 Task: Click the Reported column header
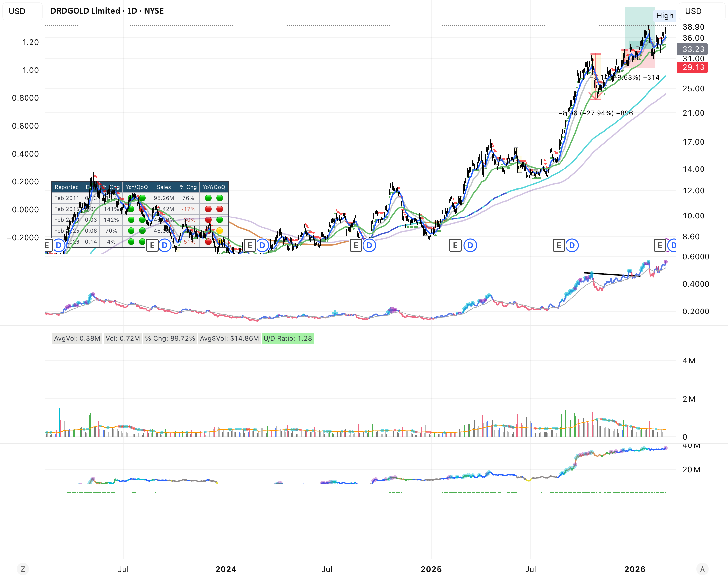[67, 187]
